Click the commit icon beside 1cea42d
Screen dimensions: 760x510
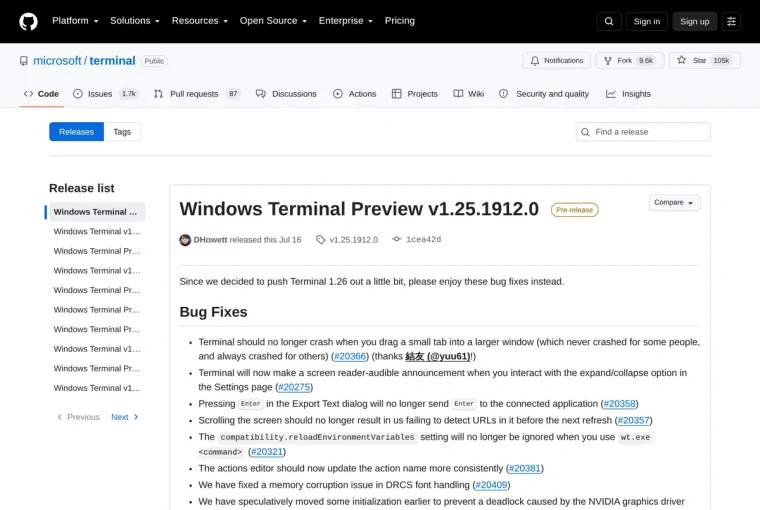[x=397, y=239]
